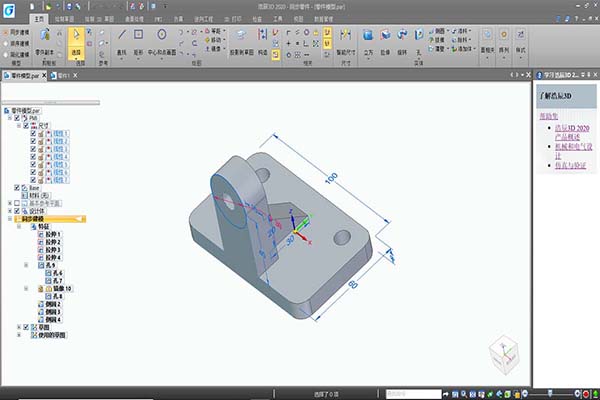Expand the Design Body (设计体) node
The image size is (600, 400).
point(10,211)
